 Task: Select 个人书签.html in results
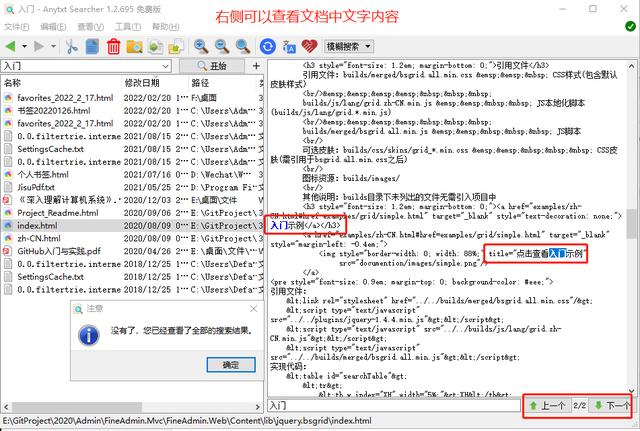[131, 175]
